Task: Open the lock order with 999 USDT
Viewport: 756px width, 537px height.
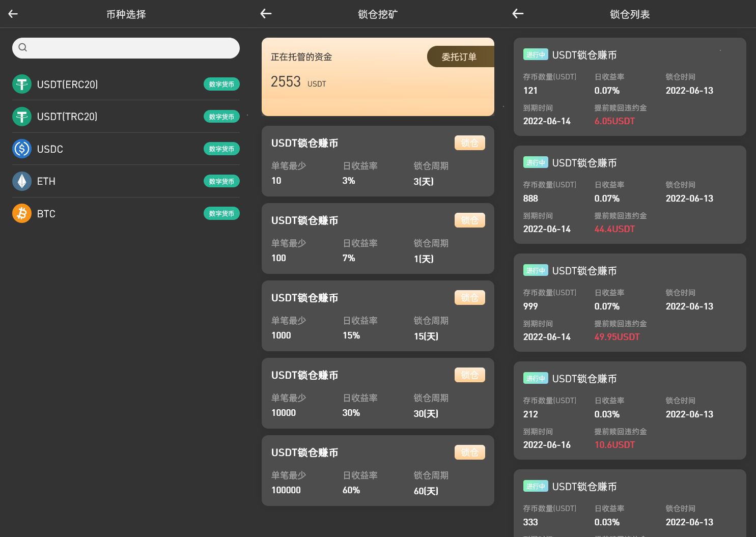Action: pos(630,302)
